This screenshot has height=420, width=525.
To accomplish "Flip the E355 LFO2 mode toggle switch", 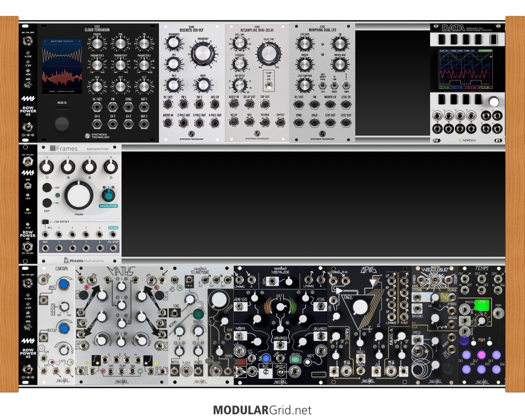I will pyautogui.click(x=323, y=86).
